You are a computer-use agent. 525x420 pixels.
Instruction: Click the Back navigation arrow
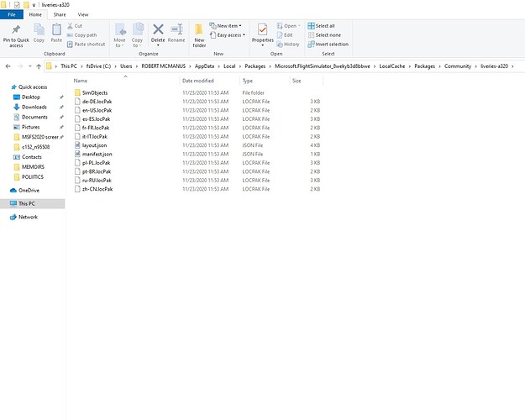click(x=8, y=66)
